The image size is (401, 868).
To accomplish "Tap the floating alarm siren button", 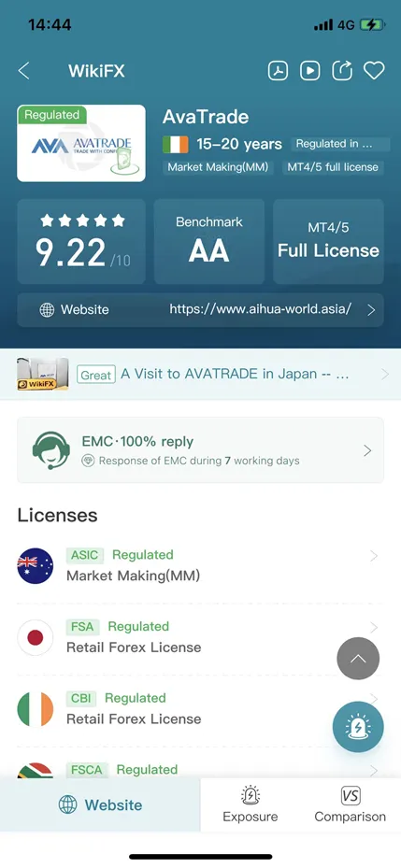I will tap(358, 727).
